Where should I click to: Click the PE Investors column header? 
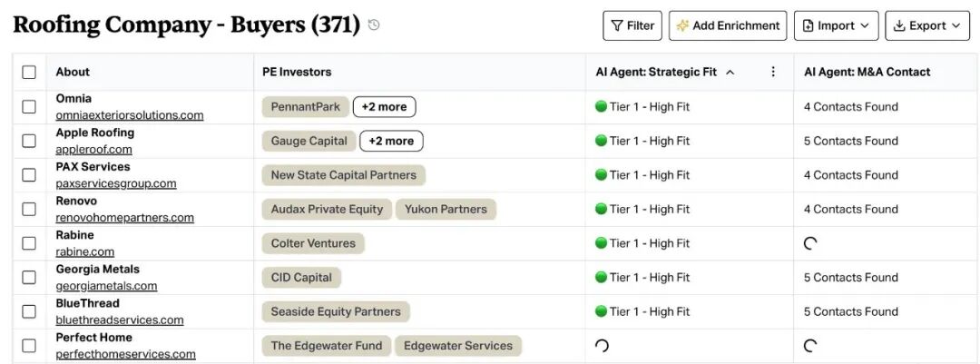point(297,72)
